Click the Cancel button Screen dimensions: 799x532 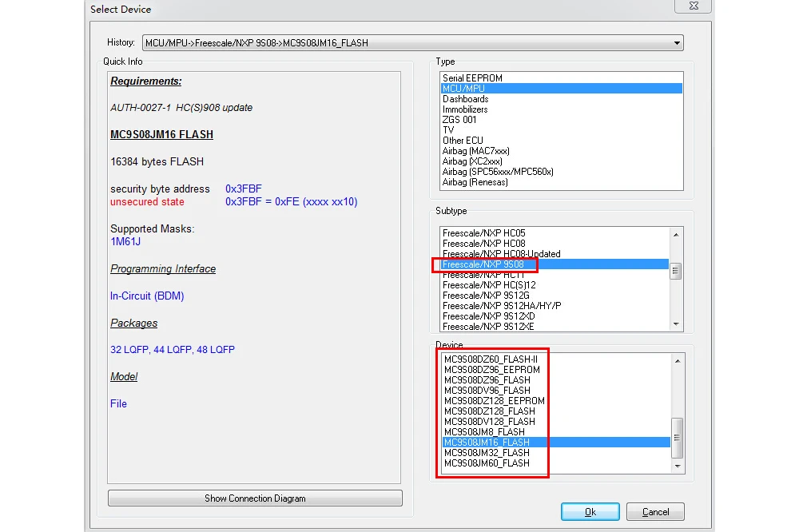pyautogui.click(x=655, y=511)
